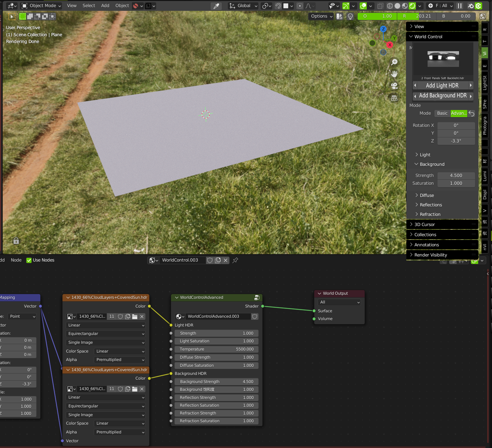
Task: Click the Zoom magnifier icon in the viewport
Action: [394, 62]
